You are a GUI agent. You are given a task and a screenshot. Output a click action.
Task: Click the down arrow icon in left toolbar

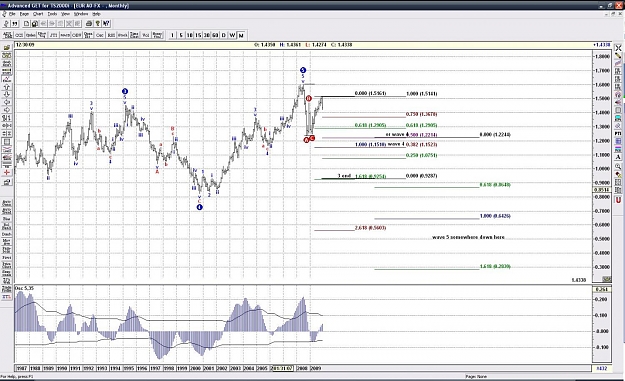7,94
